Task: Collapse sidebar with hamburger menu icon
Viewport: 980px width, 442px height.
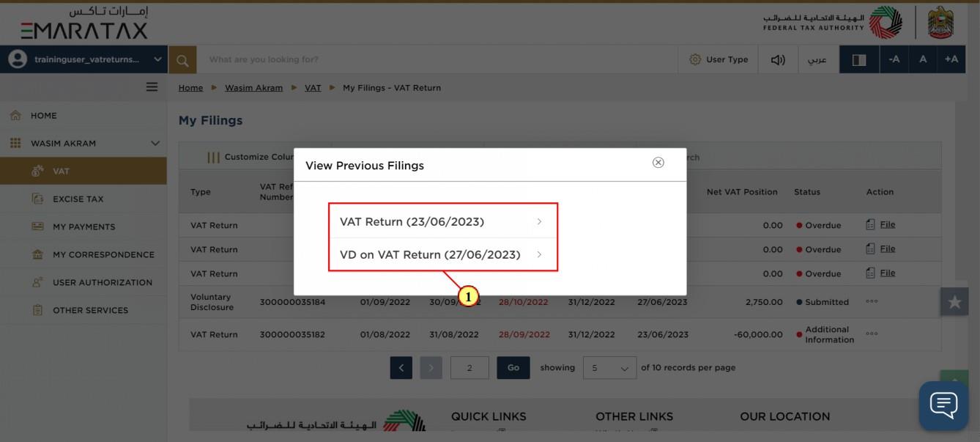Action: pyautogui.click(x=152, y=87)
